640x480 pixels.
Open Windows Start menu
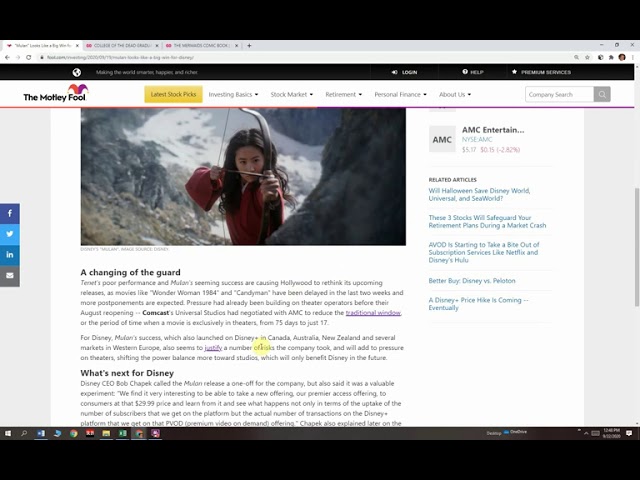point(8,433)
